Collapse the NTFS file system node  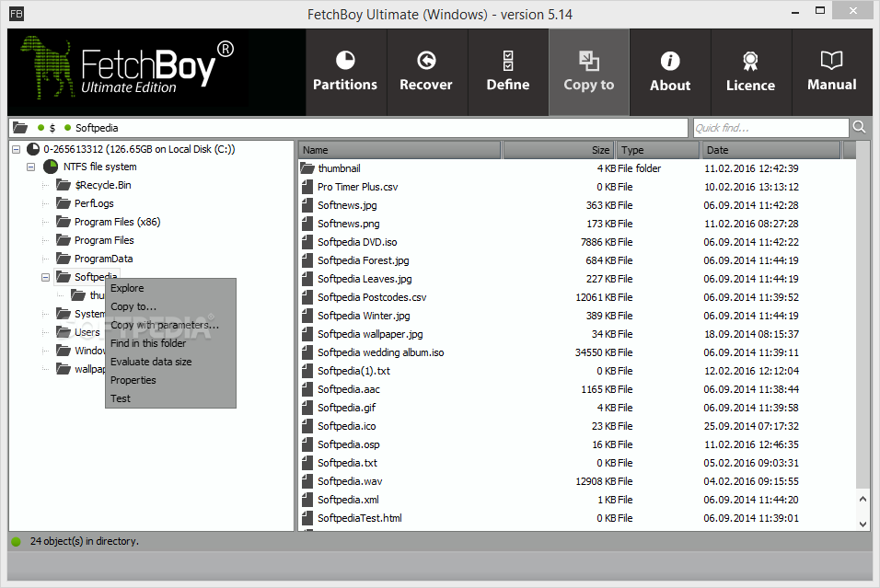coord(31,167)
